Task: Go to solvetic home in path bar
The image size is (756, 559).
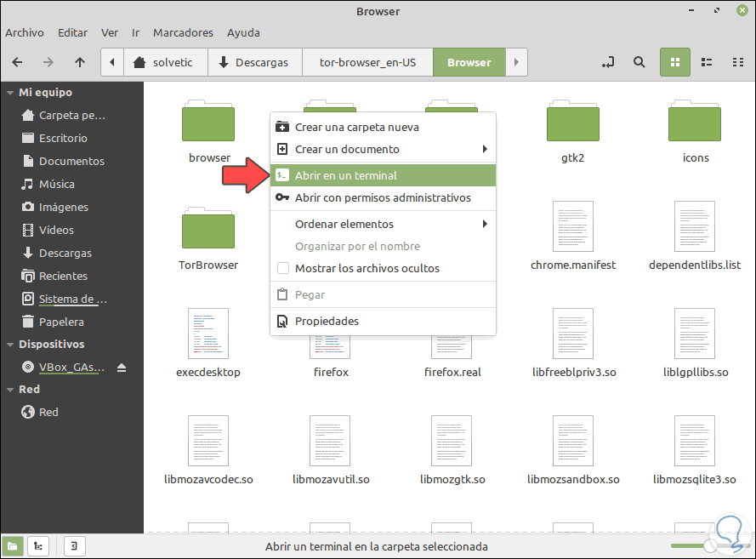Action: coord(166,62)
